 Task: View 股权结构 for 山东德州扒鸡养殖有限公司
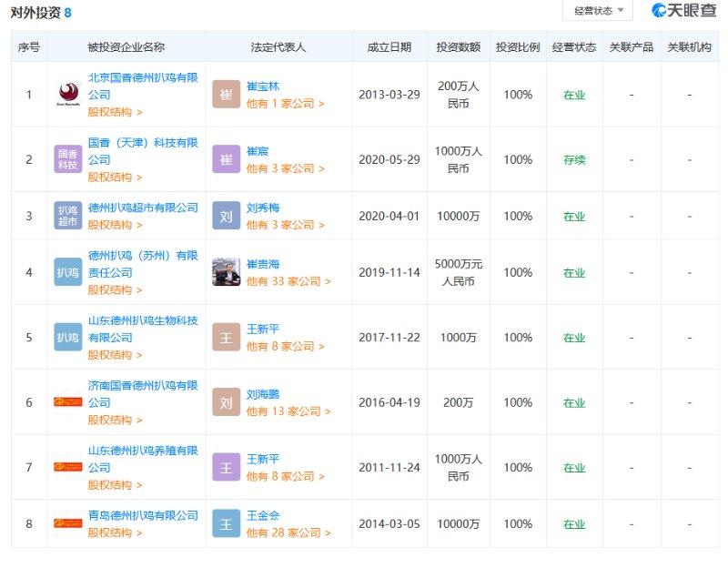coord(116,485)
